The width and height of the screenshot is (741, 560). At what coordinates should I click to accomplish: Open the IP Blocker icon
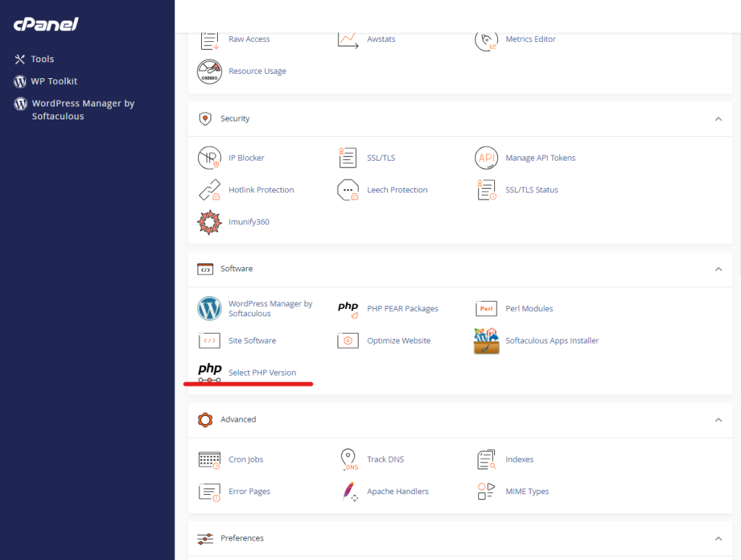pyautogui.click(x=209, y=158)
